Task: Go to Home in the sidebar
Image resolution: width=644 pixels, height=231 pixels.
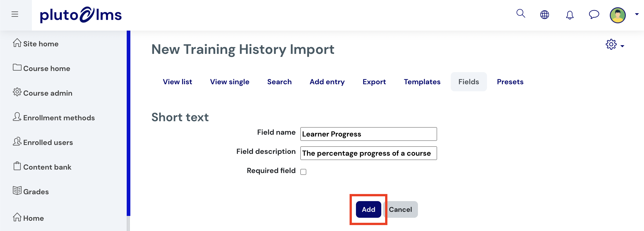Action: click(33, 218)
